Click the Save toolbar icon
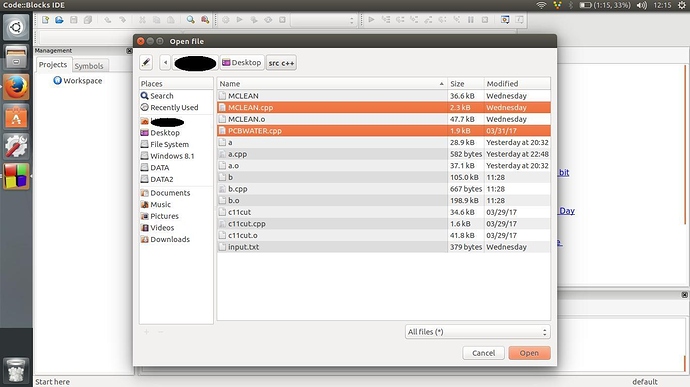Viewport: 690px width, 387px height. click(74, 20)
